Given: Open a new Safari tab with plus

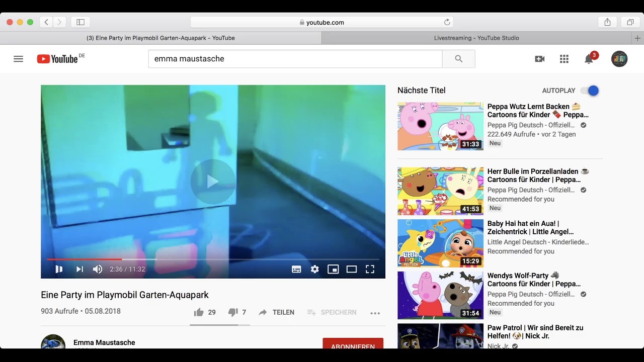Looking at the screenshot, I should coord(637,38).
